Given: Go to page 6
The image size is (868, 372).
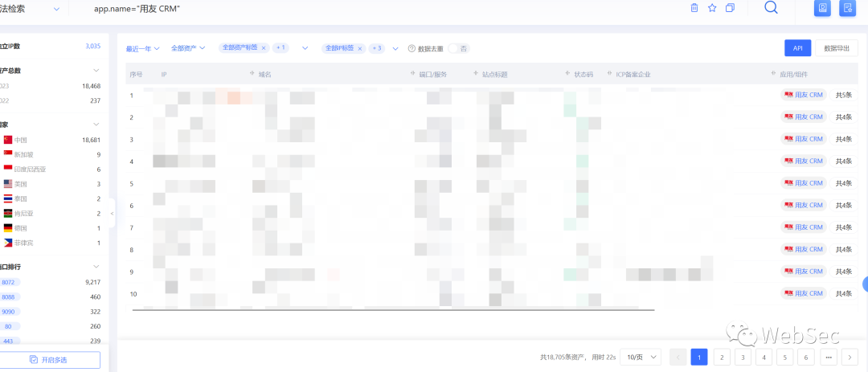Looking at the screenshot, I should coord(806,357).
